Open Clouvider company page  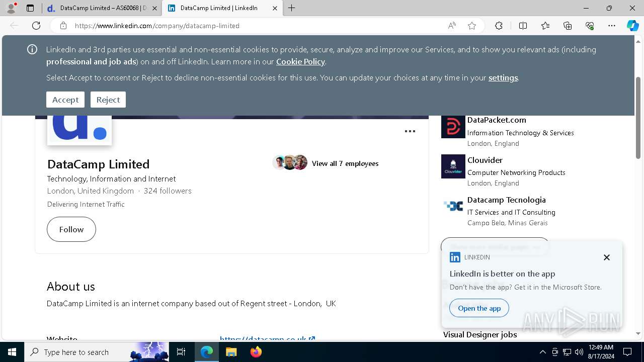485,160
